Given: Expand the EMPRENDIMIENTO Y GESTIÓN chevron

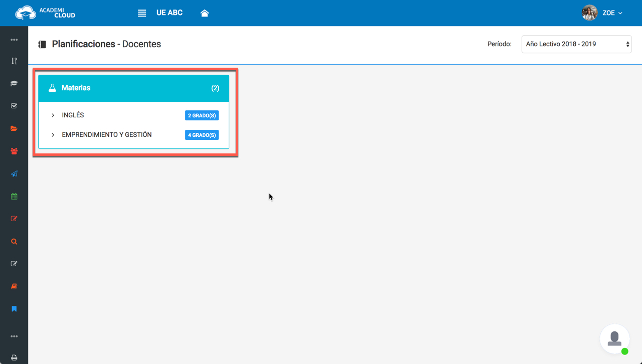Looking at the screenshot, I should (53, 135).
